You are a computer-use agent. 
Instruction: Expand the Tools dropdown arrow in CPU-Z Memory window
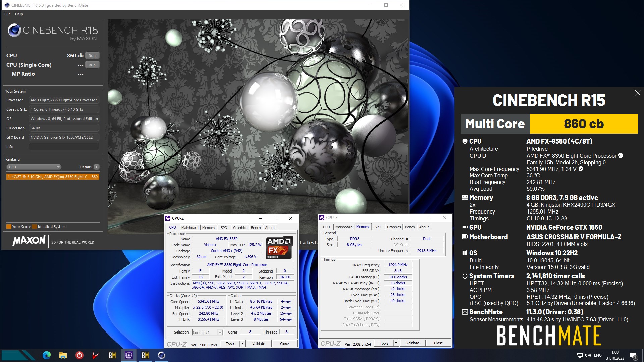click(x=396, y=343)
